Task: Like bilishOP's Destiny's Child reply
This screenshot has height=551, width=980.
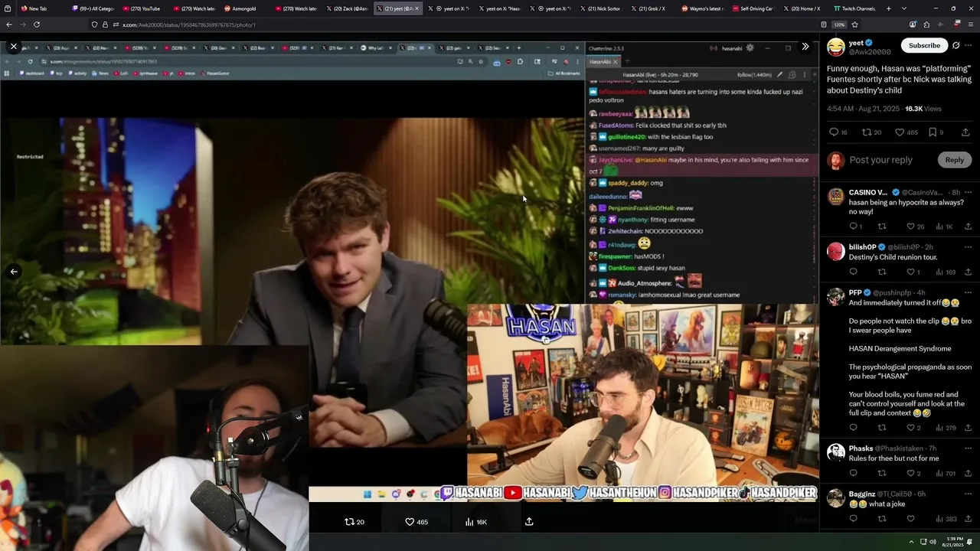Action: click(x=913, y=272)
